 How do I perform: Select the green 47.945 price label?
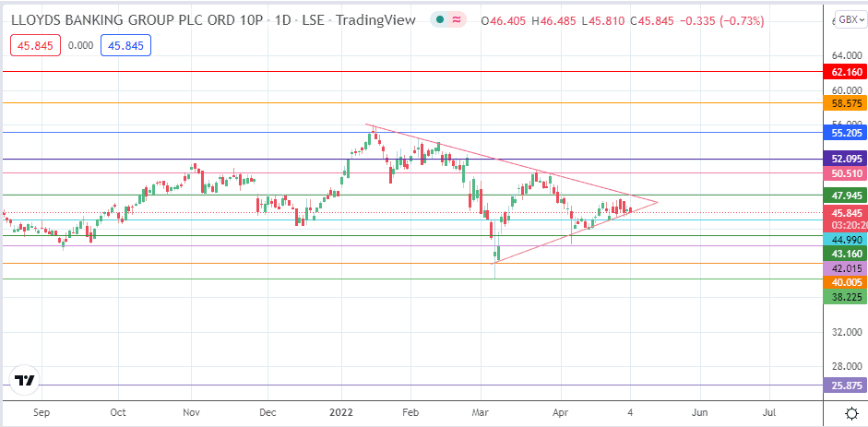point(846,196)
